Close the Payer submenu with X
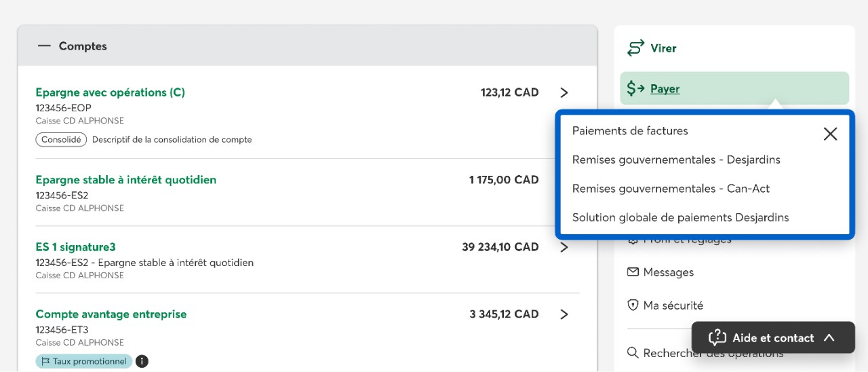This screenshot has height=372, width=868. 830,134
